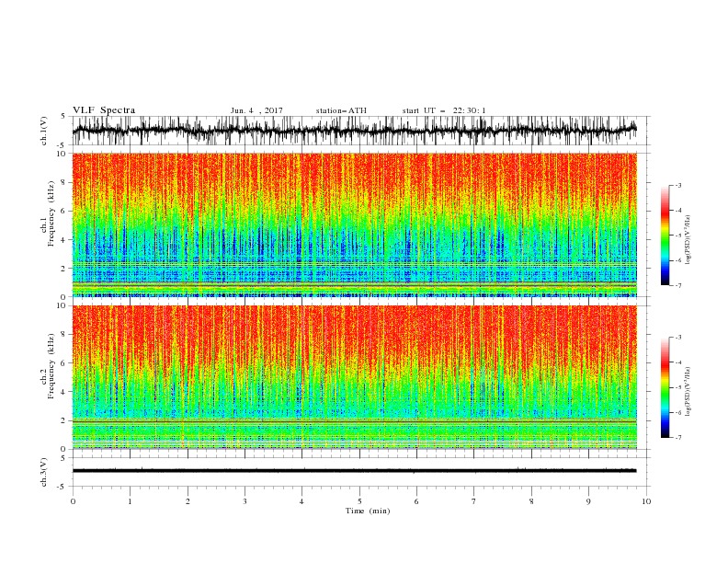Click time axis tick label "0"
This screenshot has width=728, height=563.
click(73, 501)
